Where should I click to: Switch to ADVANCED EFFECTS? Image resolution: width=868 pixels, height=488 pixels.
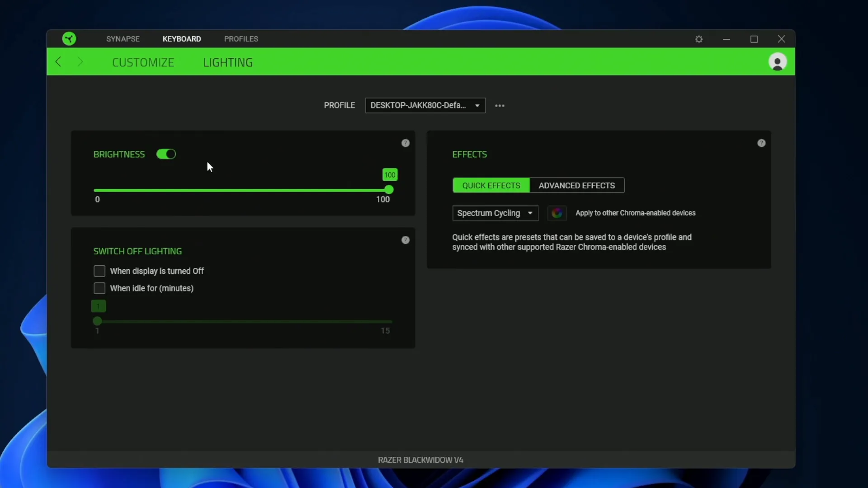[x=577, y=185]
